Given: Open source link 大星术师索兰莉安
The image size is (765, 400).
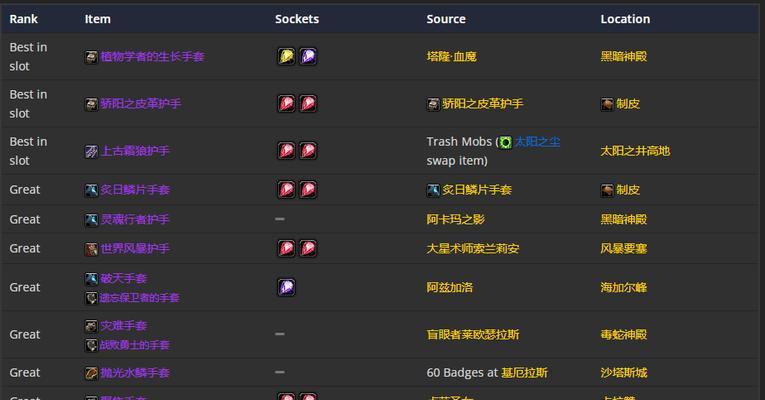Looking at the screenshot, I should coord(473,249).
